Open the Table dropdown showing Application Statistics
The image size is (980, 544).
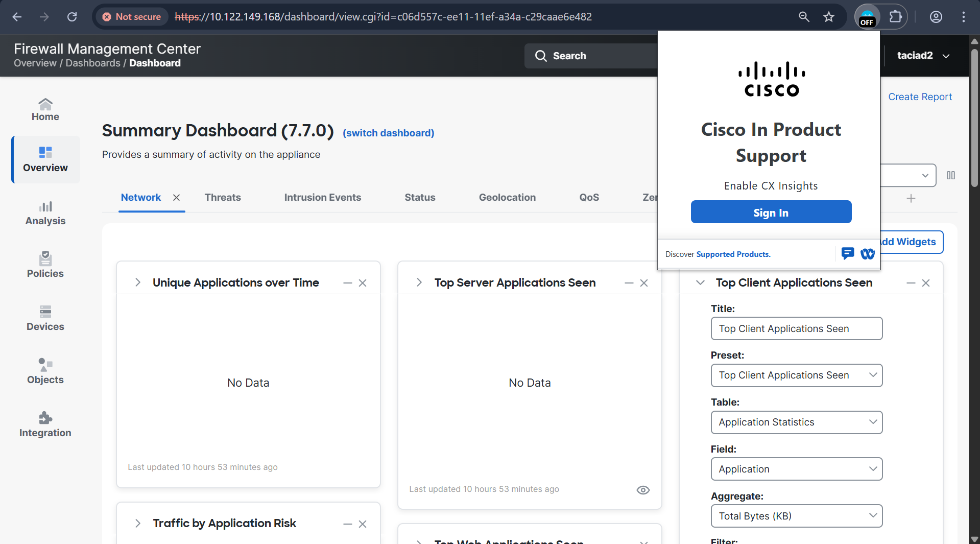click(796, 422)
